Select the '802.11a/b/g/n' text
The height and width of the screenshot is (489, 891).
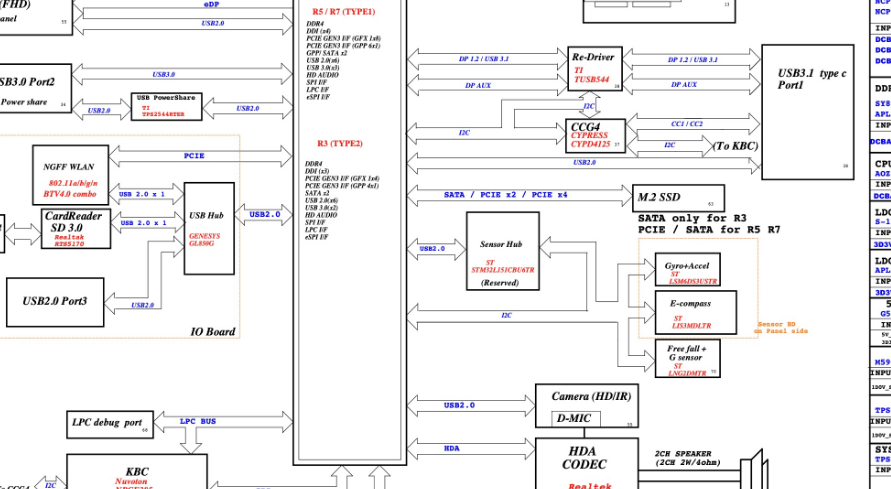click(73, 183)
